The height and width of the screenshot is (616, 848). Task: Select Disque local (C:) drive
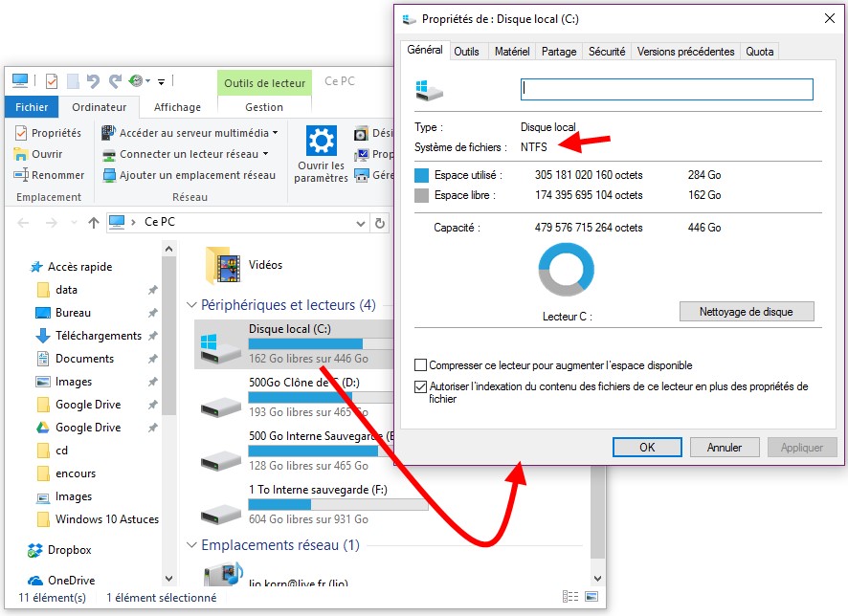295,343
